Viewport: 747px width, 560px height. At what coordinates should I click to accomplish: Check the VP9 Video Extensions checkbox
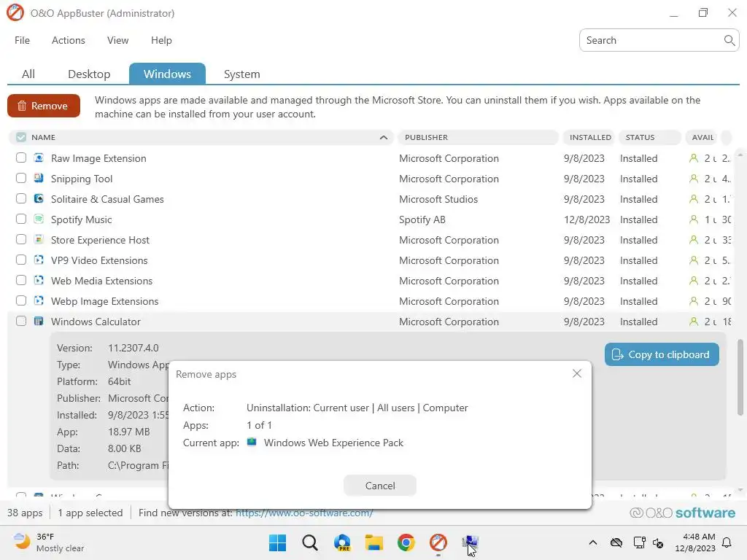click(21, 260)
